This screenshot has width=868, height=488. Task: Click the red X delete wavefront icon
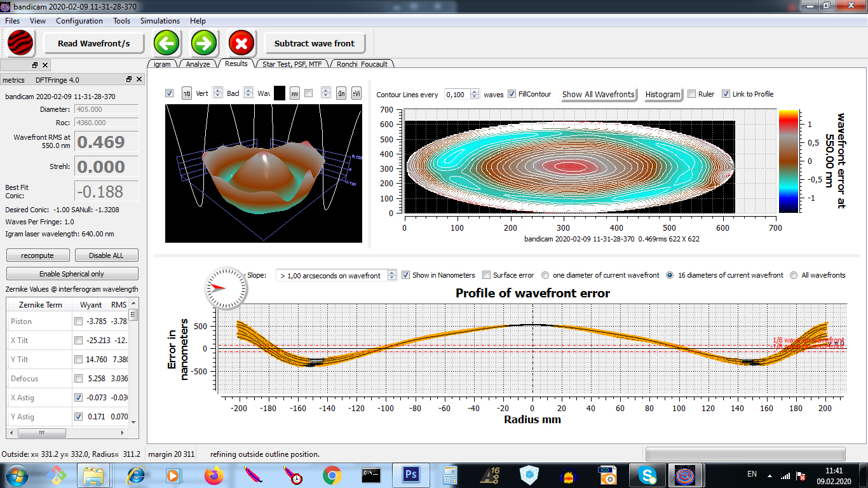pyautogui.click(x=241, y=43)
